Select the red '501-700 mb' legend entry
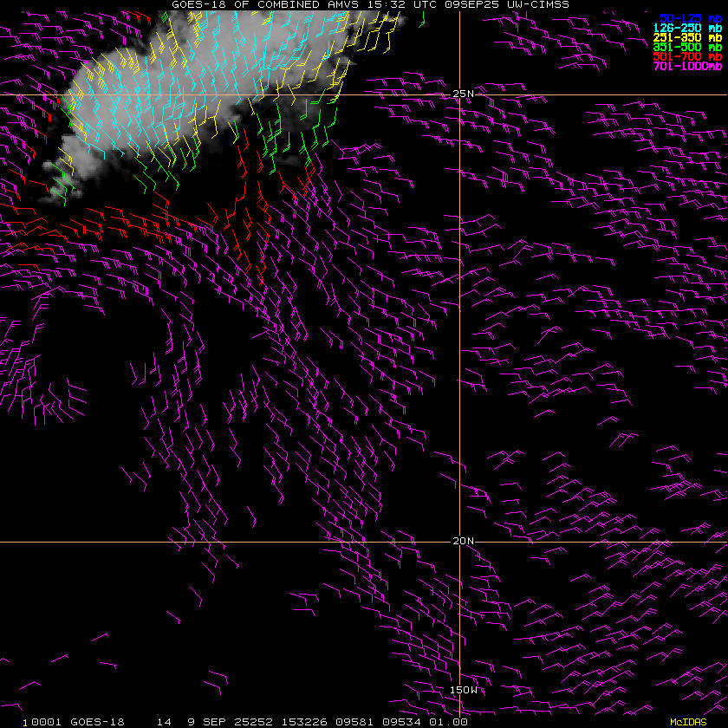The image size is (728, 728). click(687, 56)
